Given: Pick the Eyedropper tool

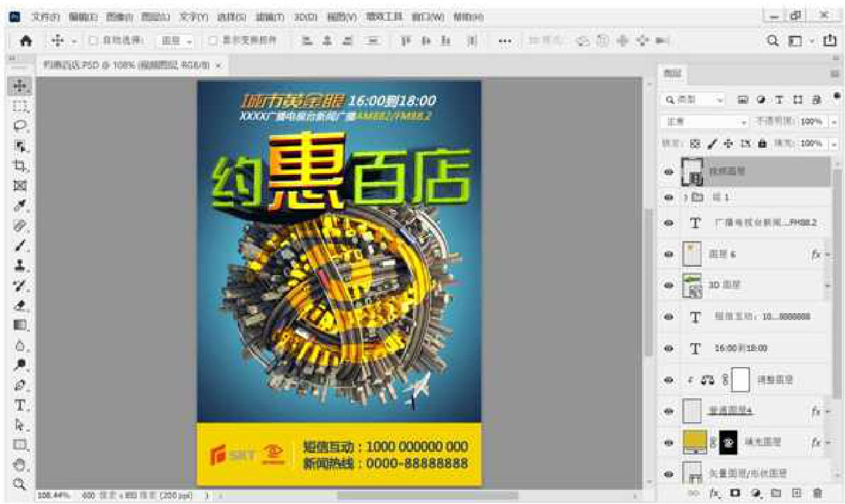Looking at the screenshot, I should [20, 205].
